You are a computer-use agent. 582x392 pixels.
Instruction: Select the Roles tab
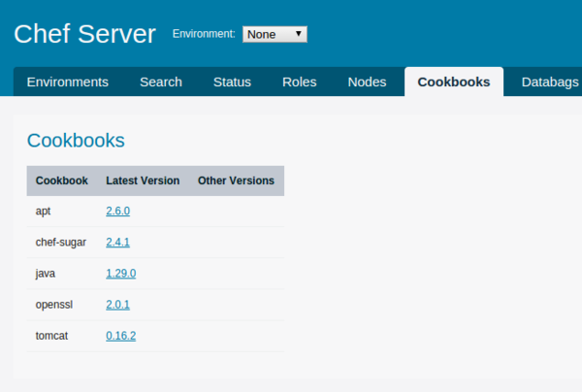tap(299, 82)
